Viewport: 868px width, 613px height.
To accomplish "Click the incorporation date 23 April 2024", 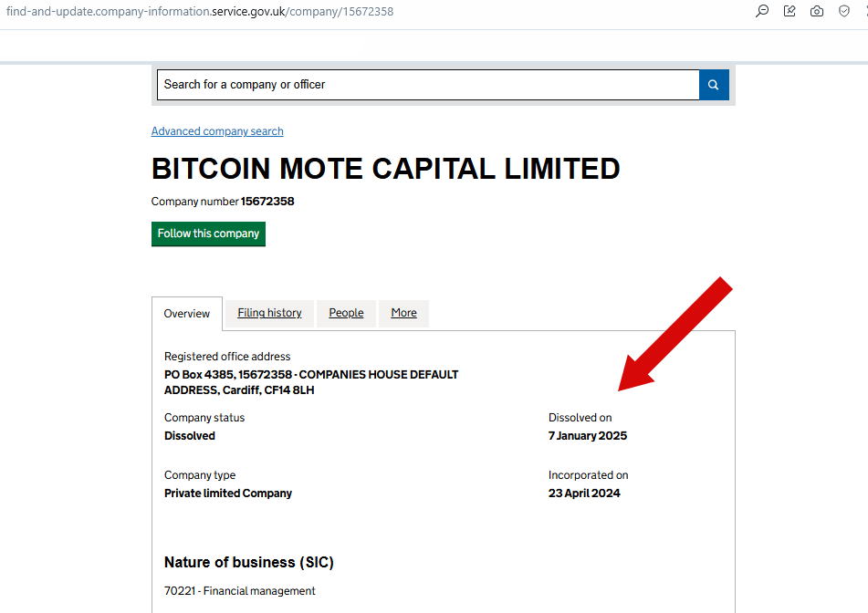I will (x=584, y=494).
